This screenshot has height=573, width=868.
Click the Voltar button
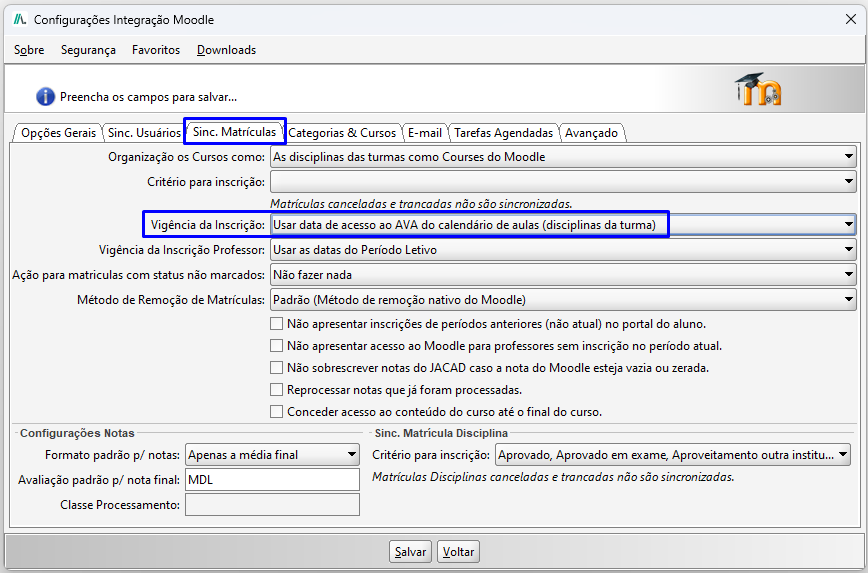458,551
